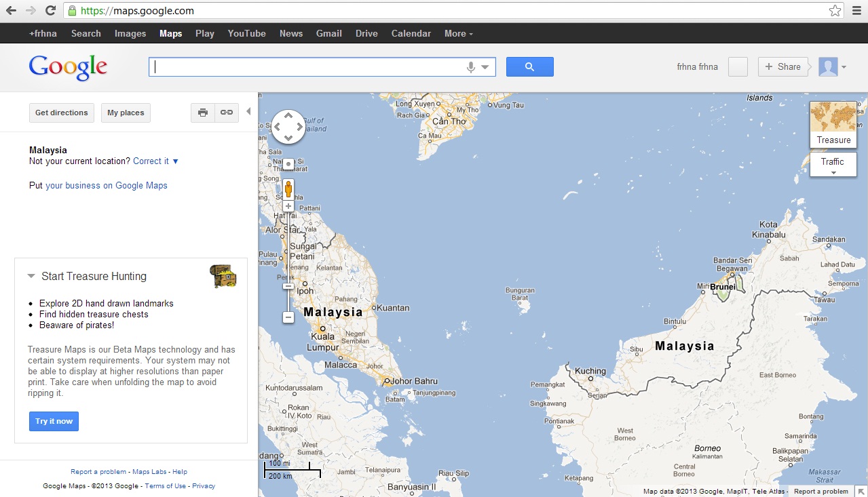Bookmark page with the star icon

[x=835, y=11]
